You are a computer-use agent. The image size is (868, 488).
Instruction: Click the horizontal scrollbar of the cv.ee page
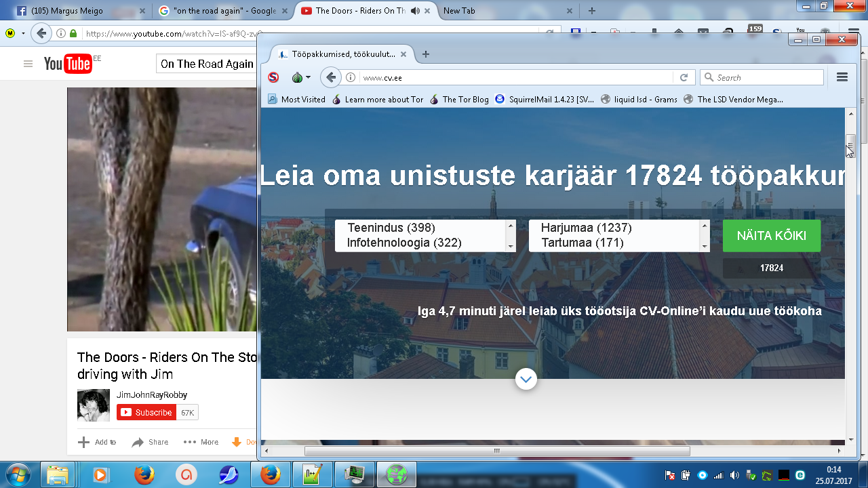pos(497,451)
